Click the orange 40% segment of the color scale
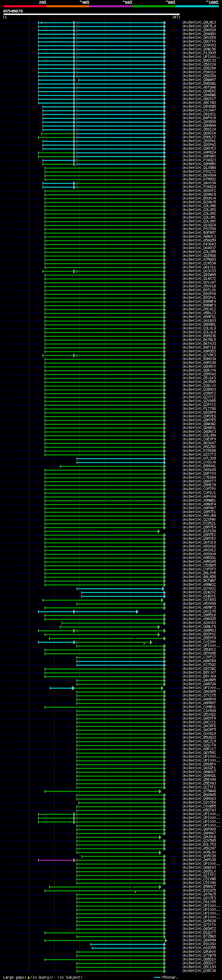The width and height of the screenshot is (222, 980). (68, 6)
